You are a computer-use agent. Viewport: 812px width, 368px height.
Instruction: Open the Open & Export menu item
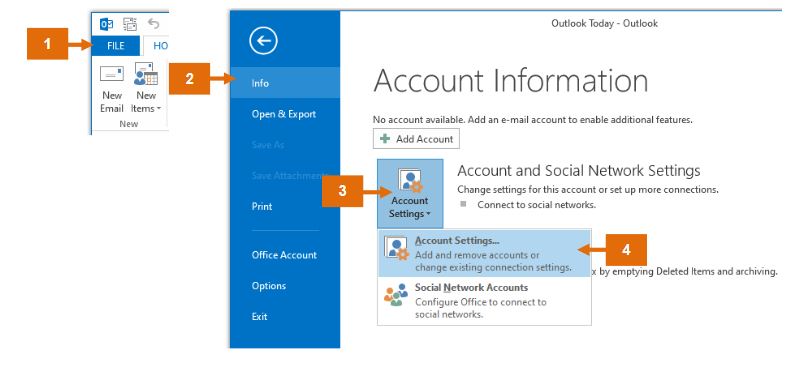point(285,114)
